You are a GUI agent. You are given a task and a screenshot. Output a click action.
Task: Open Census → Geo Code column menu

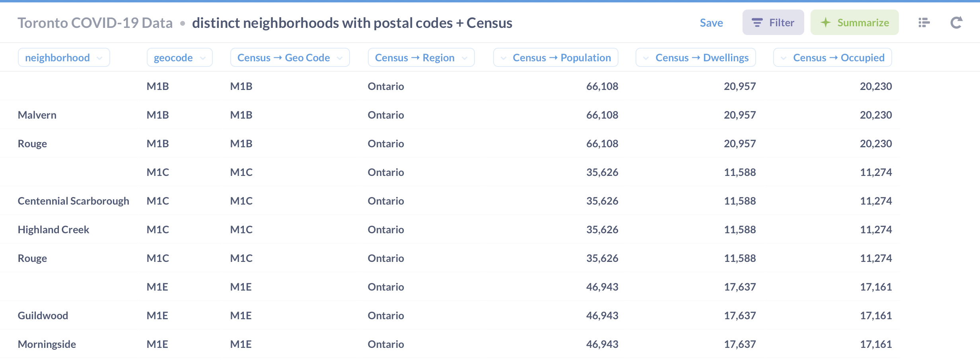(290, 58)
